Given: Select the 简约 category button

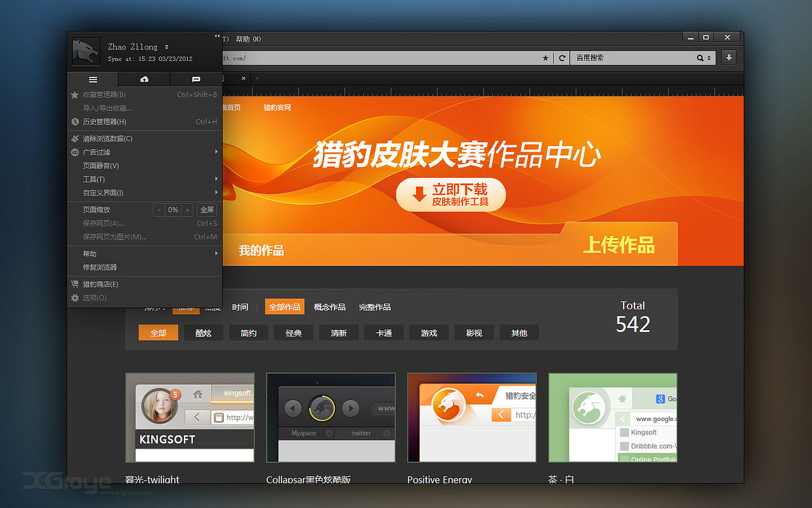Looking at the screenshot, I should tap(249, 333).
